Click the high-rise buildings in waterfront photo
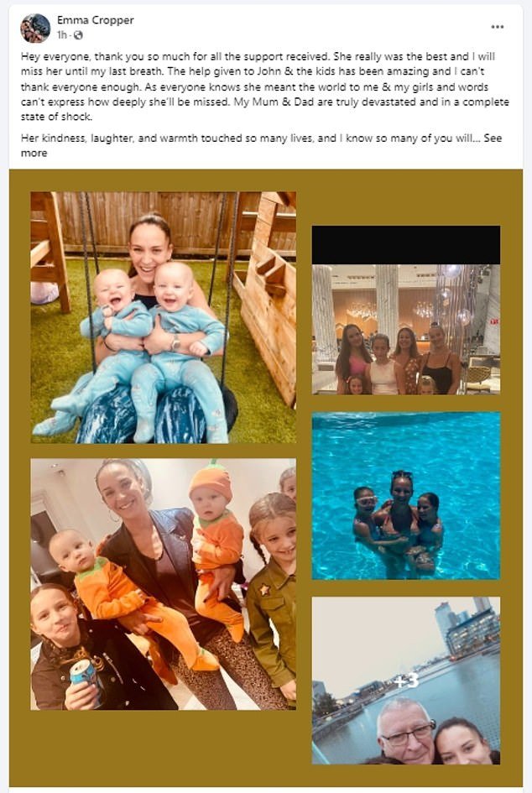The height and width of the screenshot is (793, 532). 467,626
